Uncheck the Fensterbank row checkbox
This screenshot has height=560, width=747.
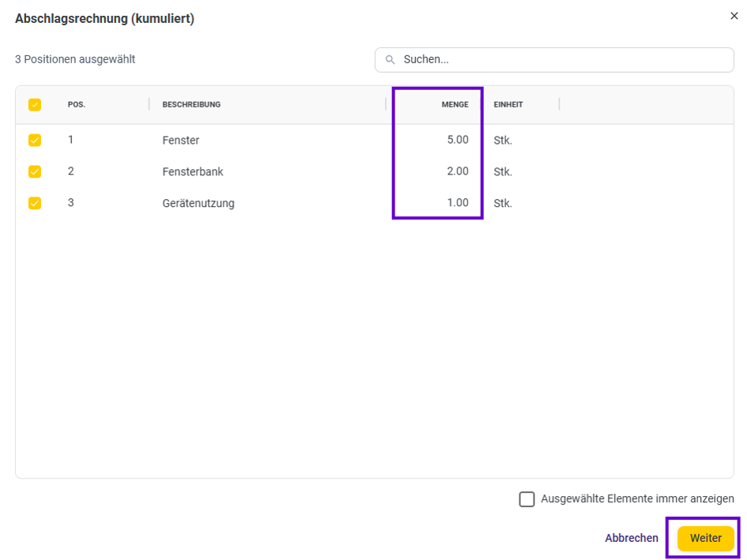35,171
